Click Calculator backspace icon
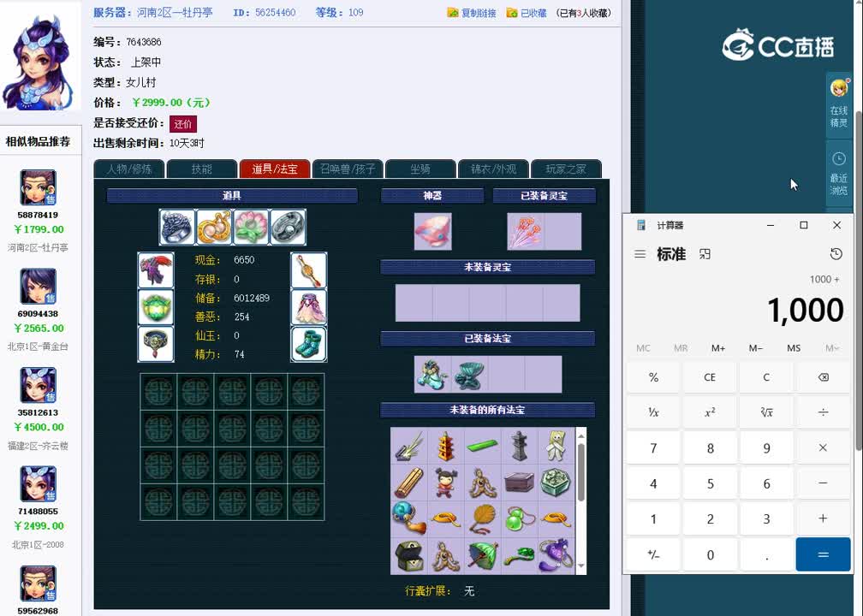The width and height of the screenshot is (863, 616). [x=823, y=377]
